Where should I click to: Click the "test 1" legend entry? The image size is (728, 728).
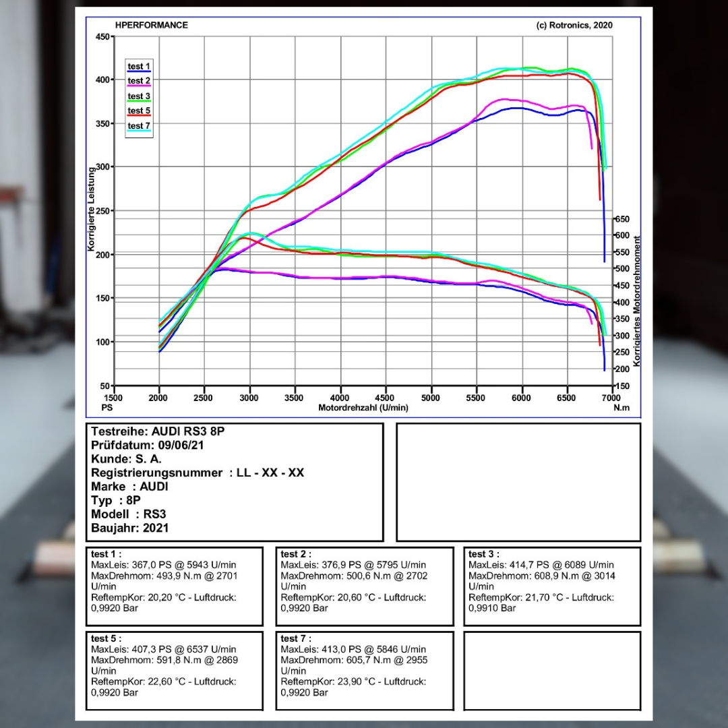(139, 67)
